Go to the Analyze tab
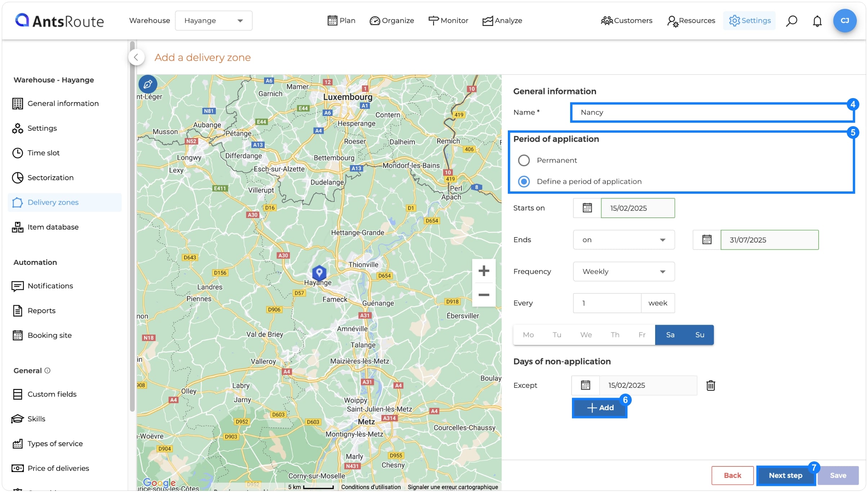The image size is (868, 492). click(x=502, y=21)
